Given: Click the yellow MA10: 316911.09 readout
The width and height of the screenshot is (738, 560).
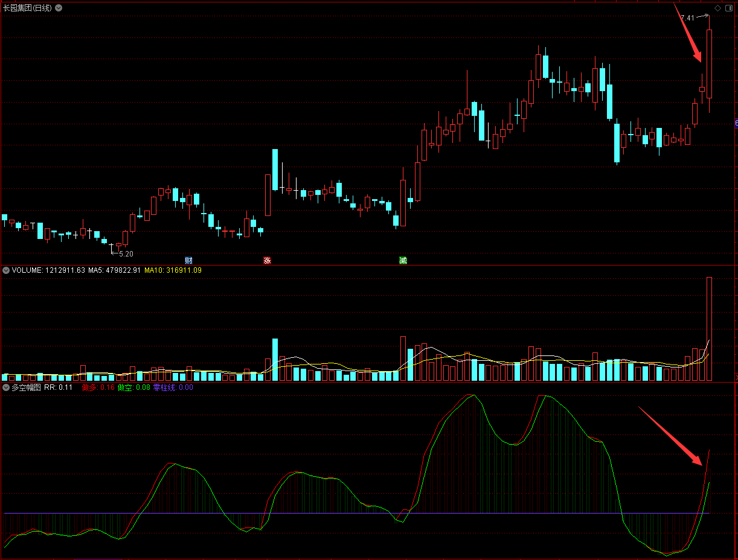Looking at the screenshot, I should point(173,270).
